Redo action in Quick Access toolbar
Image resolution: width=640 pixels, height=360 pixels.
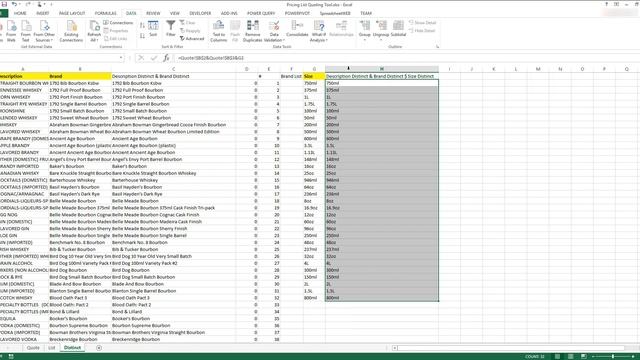coord(28,4)
